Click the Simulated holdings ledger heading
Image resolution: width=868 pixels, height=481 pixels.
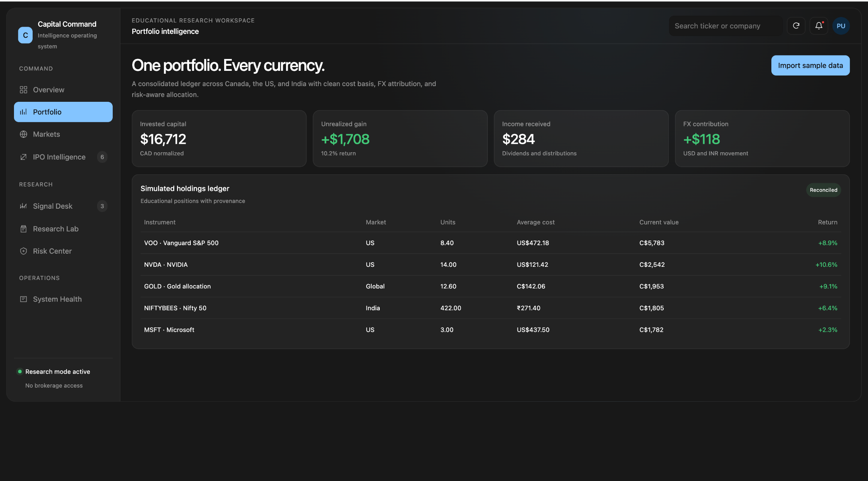tap(185, 188)
